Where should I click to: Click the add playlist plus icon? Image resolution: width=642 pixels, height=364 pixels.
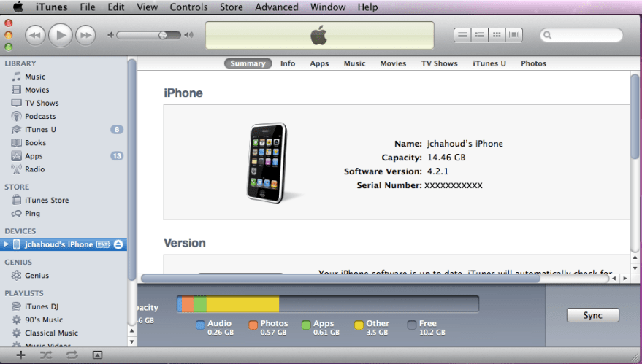(x=20, y=355)
